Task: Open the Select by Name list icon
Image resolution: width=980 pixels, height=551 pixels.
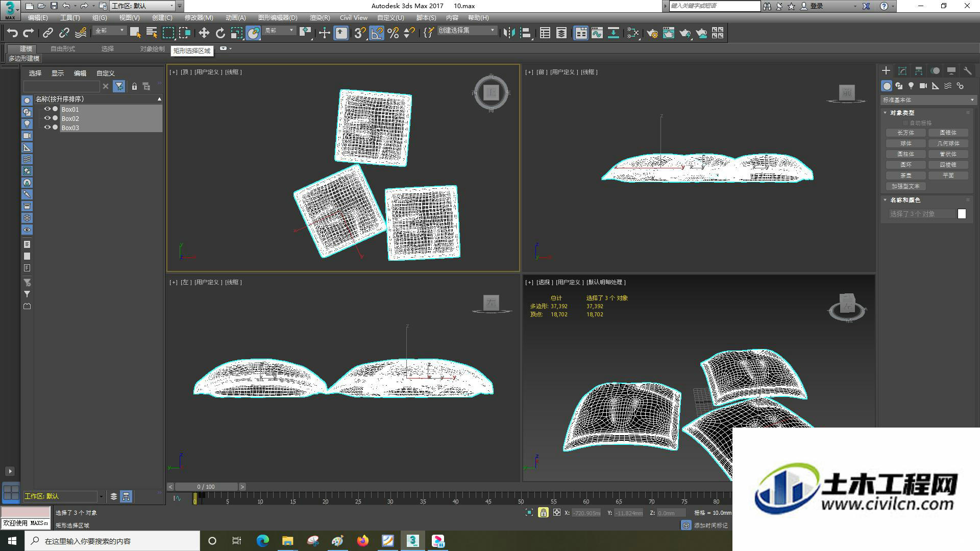Action: [x=152, y=33]
